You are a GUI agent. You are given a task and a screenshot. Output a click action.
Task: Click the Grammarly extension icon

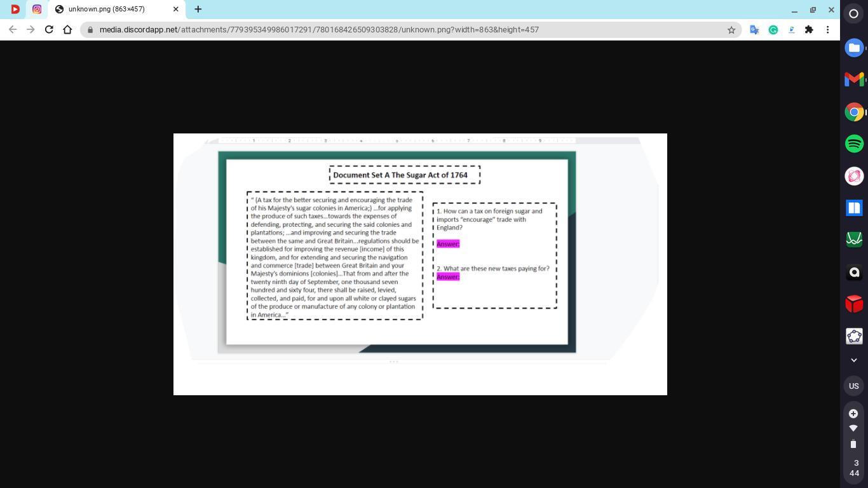pyautogui.click(x=773, y=30)
